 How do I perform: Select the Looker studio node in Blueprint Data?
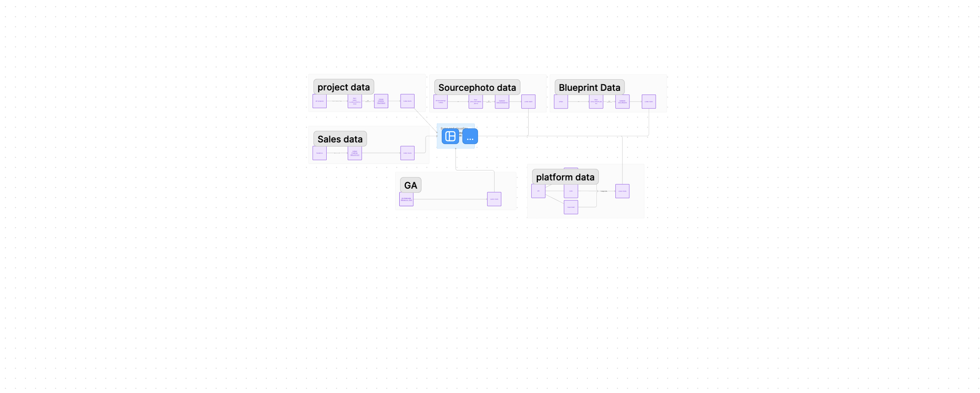(x=648, y=102)
